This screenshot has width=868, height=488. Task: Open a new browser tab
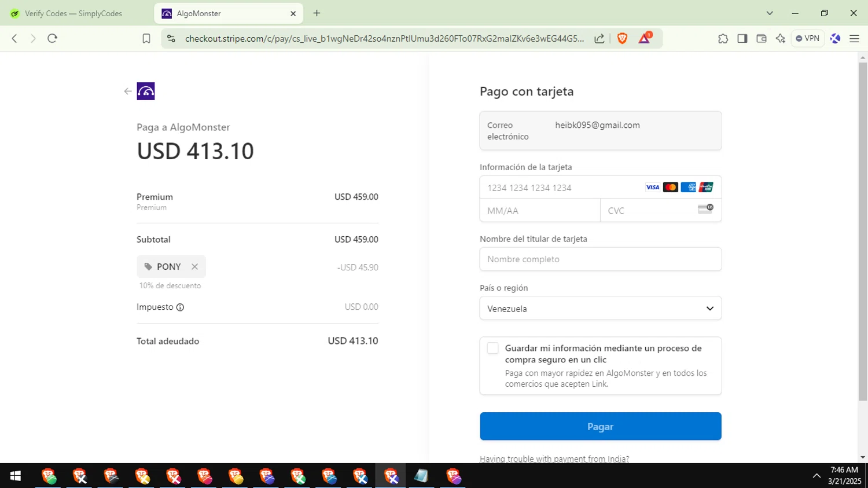(317, 13)
